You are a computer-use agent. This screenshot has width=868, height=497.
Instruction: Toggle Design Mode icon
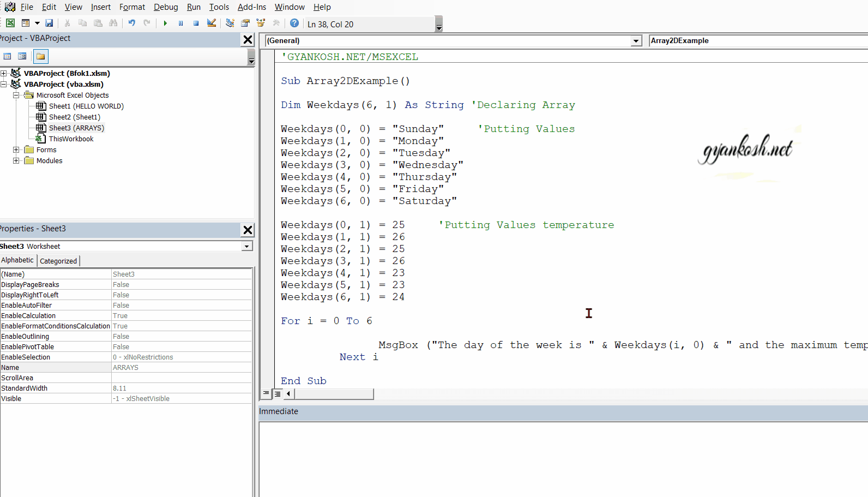pos(212,23)
